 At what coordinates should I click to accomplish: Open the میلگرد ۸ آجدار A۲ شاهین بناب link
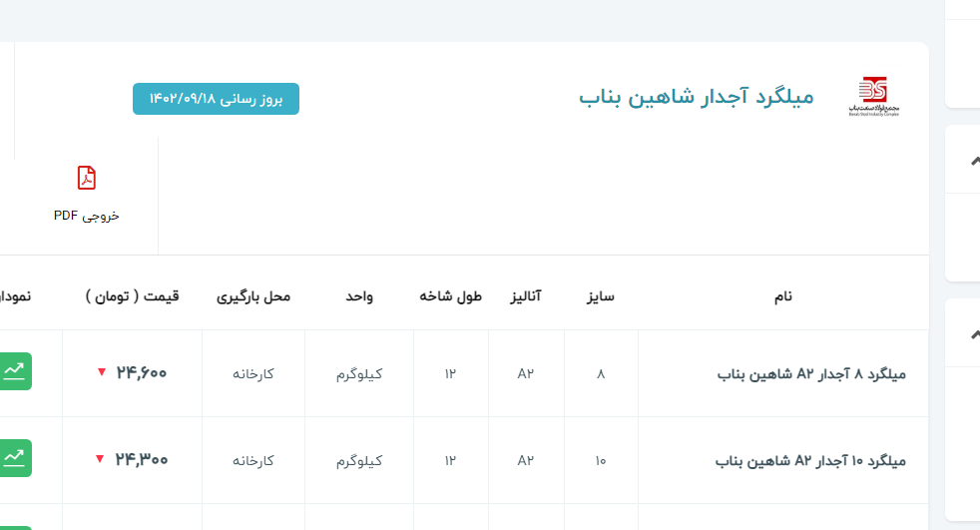(811, 374)
